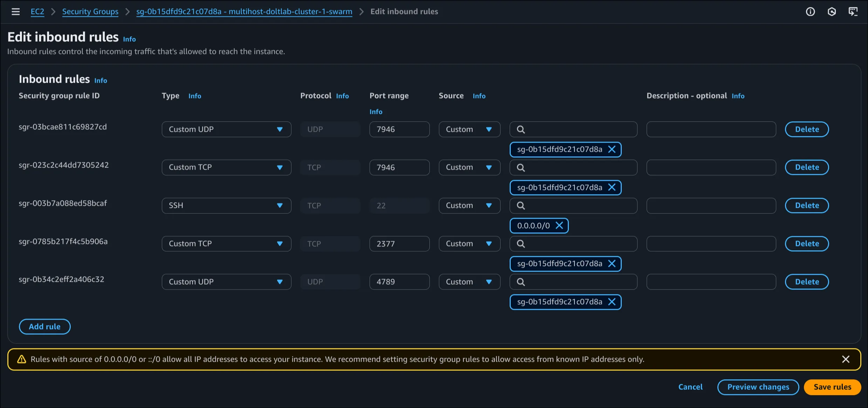
Task: Click the warning triangle in the banner
Action: [x=22, y=359]
